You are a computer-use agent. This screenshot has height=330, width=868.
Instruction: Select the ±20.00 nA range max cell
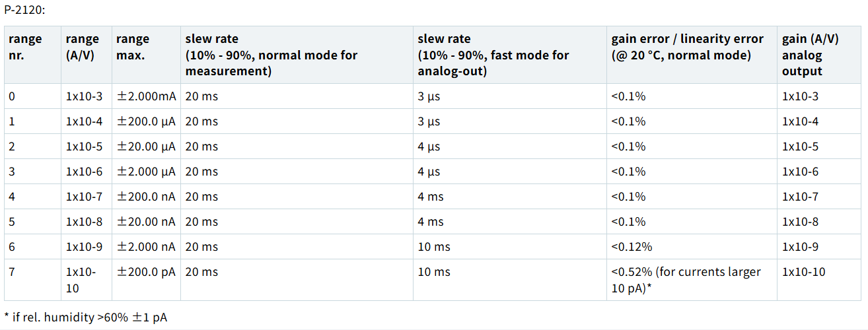147,222
